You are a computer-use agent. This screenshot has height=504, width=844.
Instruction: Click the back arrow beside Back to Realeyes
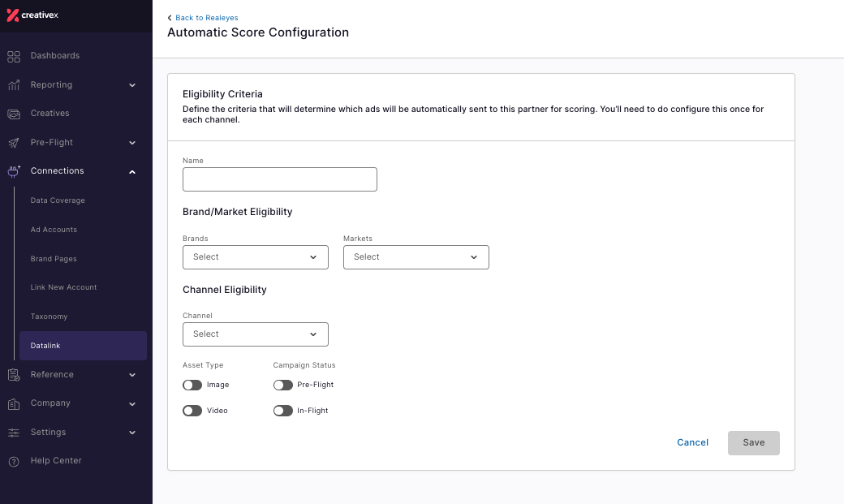click(x=170, y=18)
